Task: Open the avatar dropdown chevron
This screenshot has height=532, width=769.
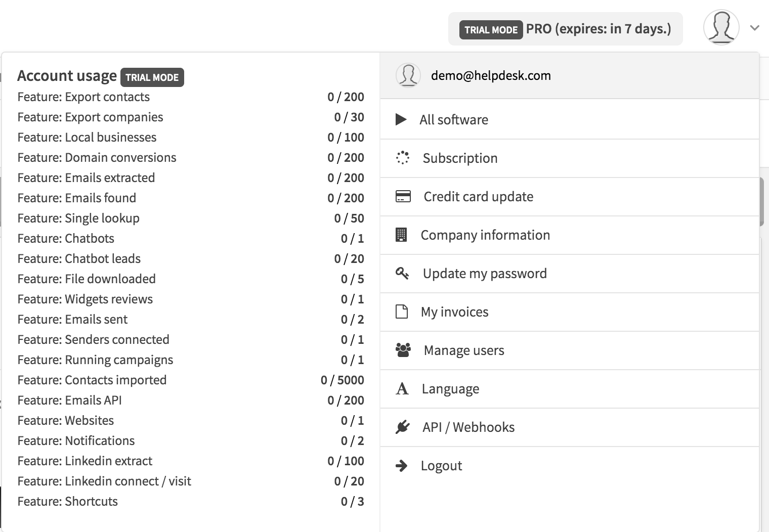Action: 754,29
